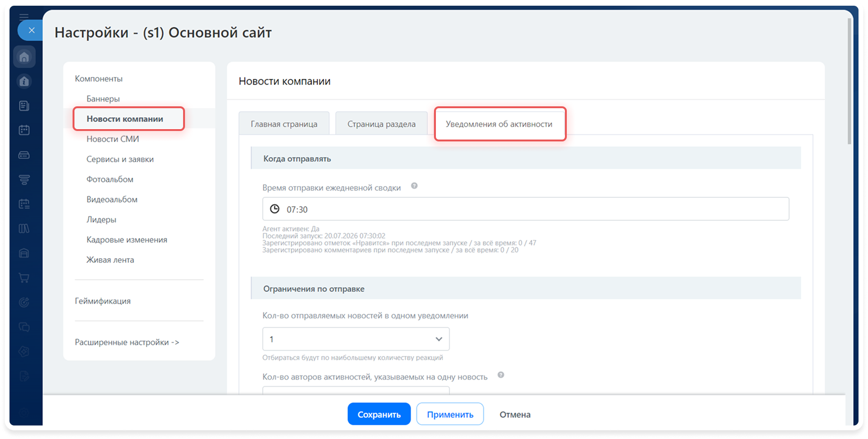Open the news document sidebar icon

[24, 106]
